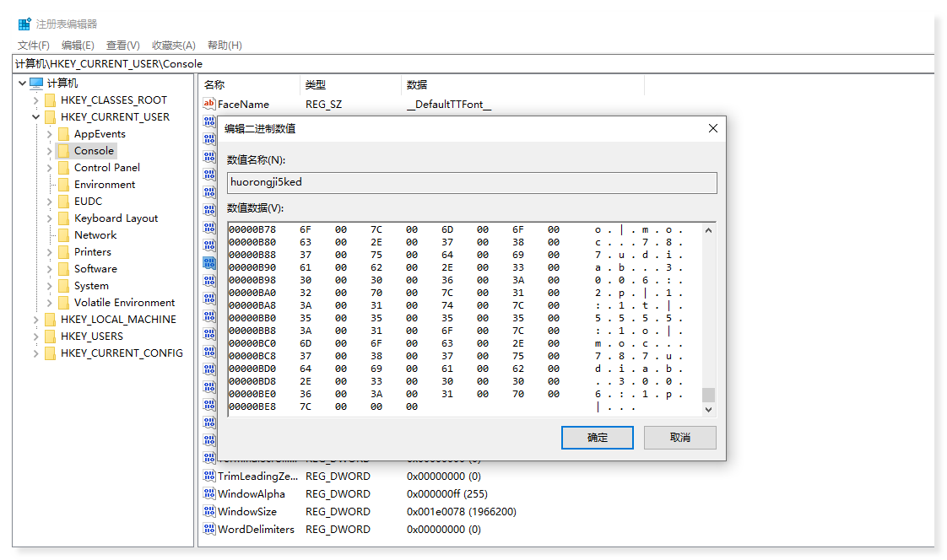Image resolution: width=947 pixels, height=560 pixels.
Task: Collapse the HKEY_CURRENT_USER tree node
Action: click(x=36, y=117)
